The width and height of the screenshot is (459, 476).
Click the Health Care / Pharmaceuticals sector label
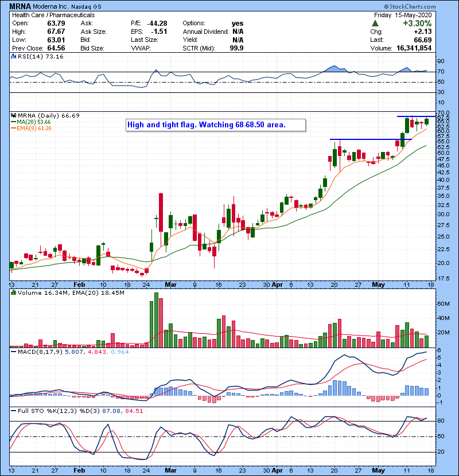click(53, 15)
